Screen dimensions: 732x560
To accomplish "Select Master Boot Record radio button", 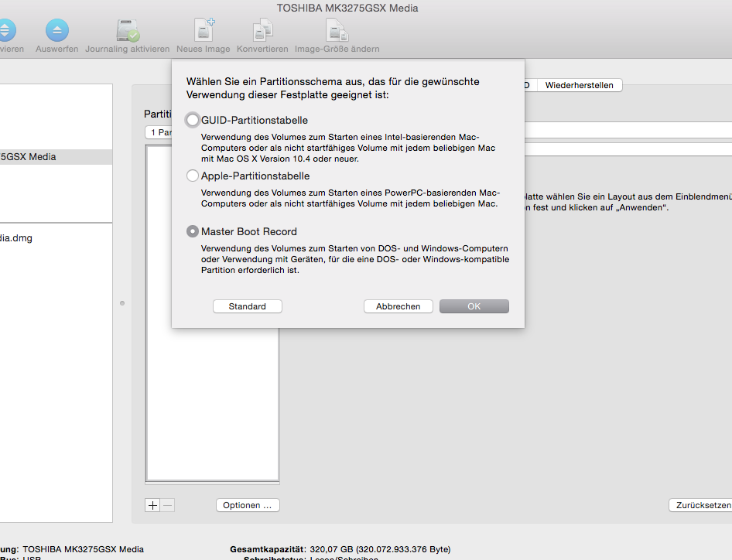I will tap(193, 231).
